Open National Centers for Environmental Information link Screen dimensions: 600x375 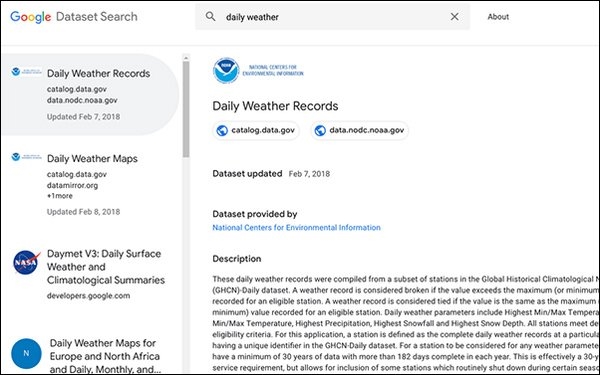click(x=297, y=228)
